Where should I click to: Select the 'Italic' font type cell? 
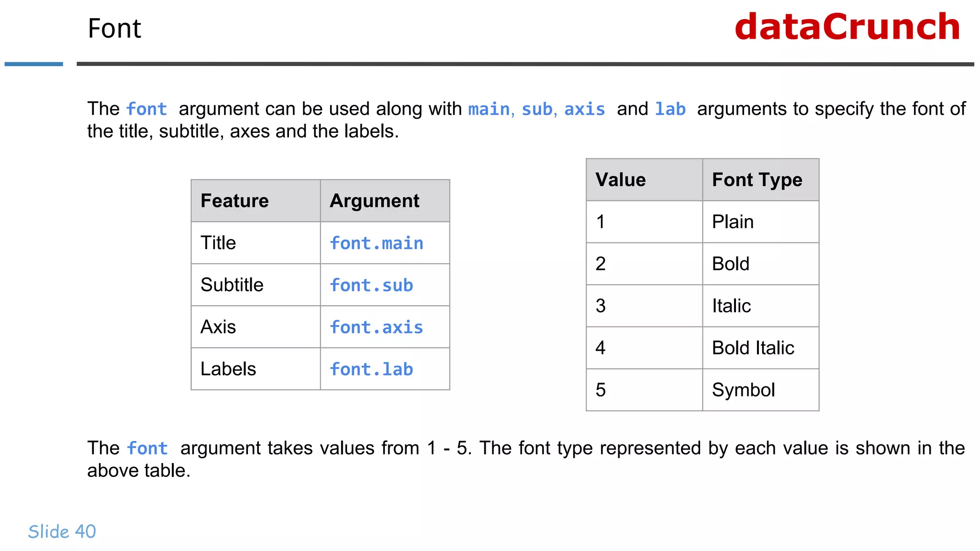click(760, 306)
